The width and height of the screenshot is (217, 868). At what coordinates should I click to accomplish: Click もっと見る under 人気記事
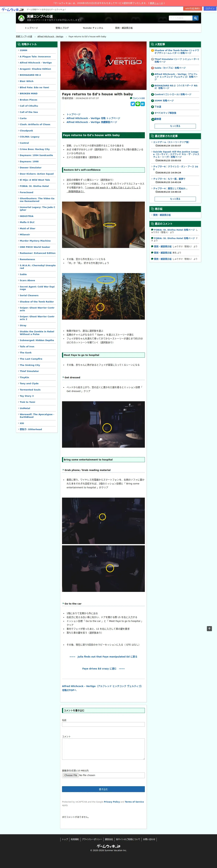pyautogui.click(x=175, y=126)
